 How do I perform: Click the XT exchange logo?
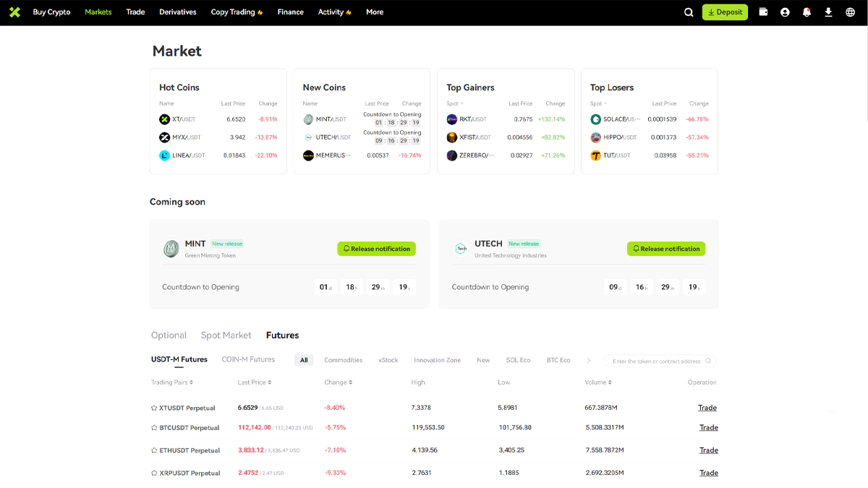click(14, 12)
